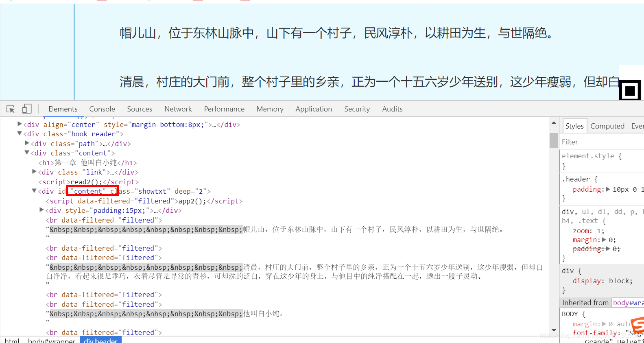Open the Performance tab
The height and width of the screenshot is (343, 644).
[224, 109]
